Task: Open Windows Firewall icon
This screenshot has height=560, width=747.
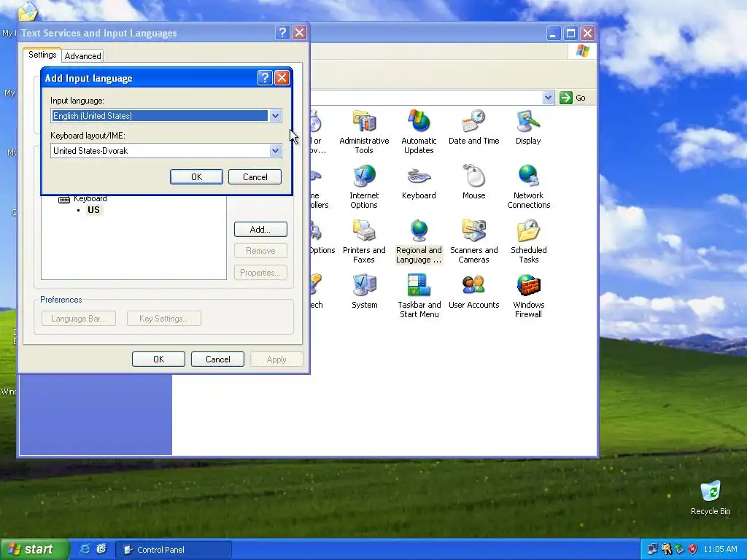Action: (528, 296)
